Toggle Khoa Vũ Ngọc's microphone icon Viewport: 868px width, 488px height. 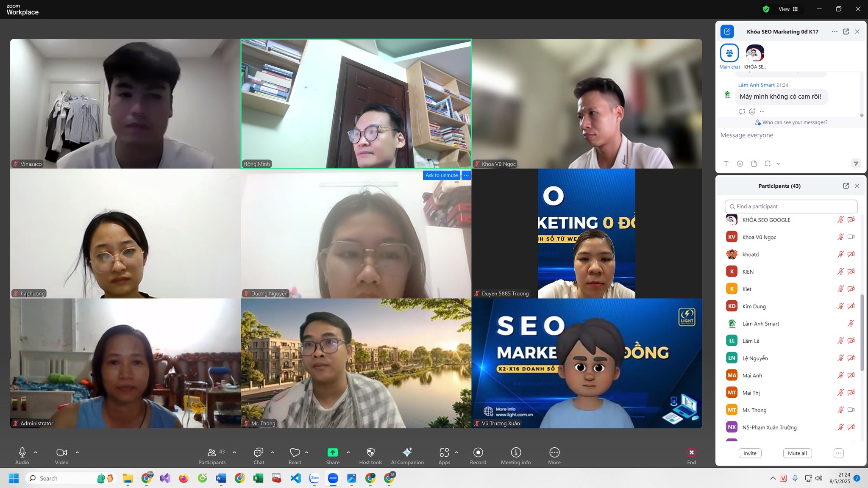[x=840, y=237]
